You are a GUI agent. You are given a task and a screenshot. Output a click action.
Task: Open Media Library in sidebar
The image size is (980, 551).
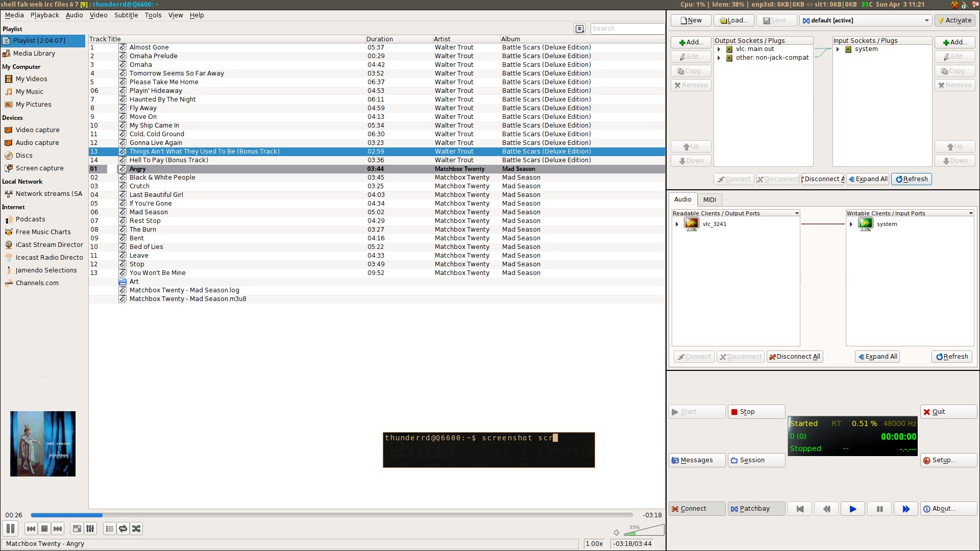[x=34, y=53]
